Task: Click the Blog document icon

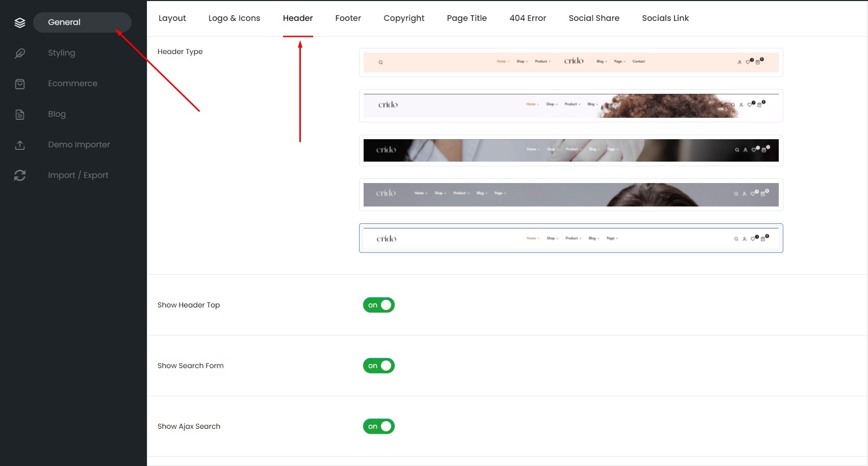Action: pos(20,114)
